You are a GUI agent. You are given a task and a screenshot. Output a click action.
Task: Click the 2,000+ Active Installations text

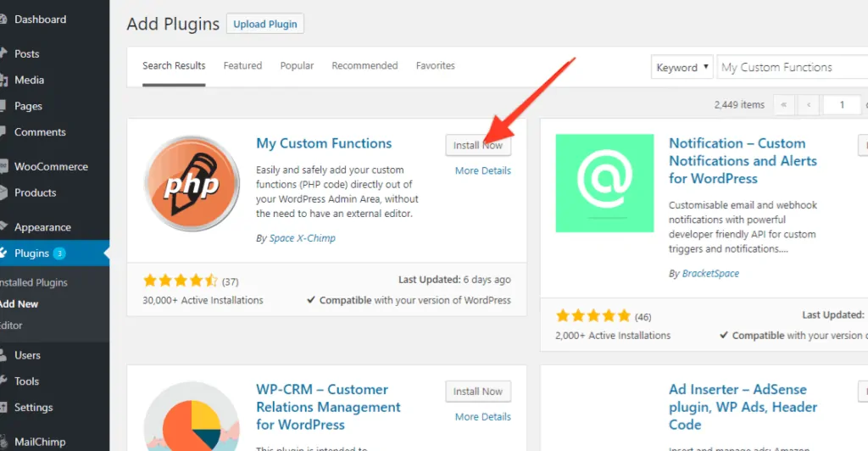tap(613, 336)
